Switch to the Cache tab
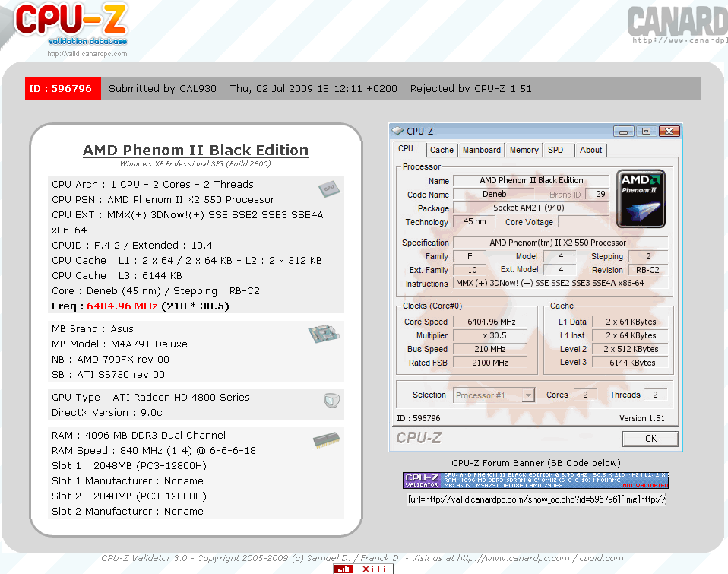Image resolution: width=728 pixels, height=574 pixels. 442,150
